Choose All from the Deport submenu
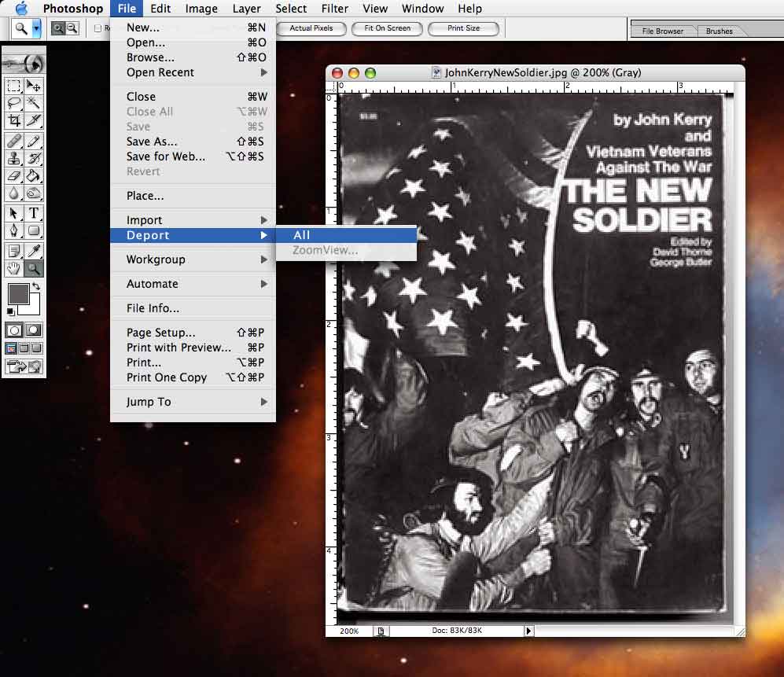Image resolution: width=784 pixels, height=677 pixels. click(346, 235)
